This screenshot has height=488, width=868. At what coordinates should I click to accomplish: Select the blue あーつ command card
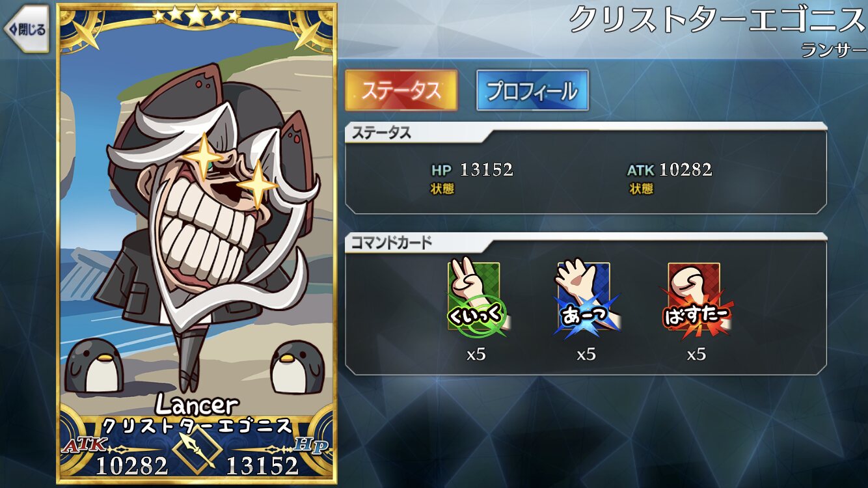(586, 299)
